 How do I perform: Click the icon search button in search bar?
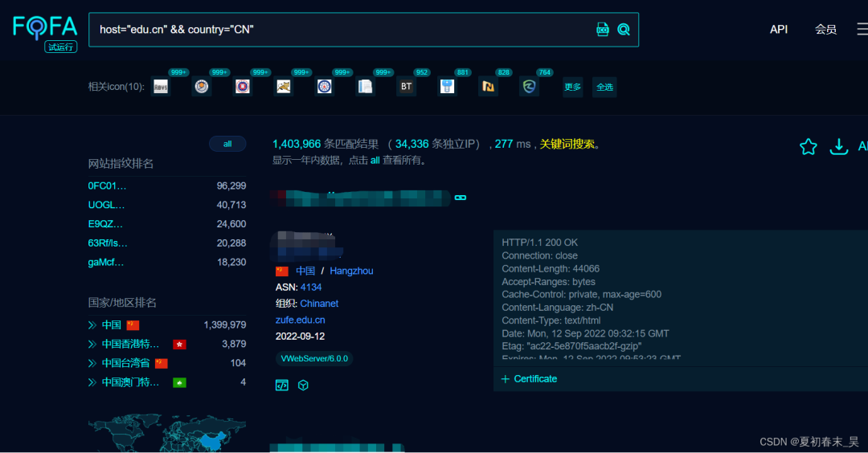point(602,29)
